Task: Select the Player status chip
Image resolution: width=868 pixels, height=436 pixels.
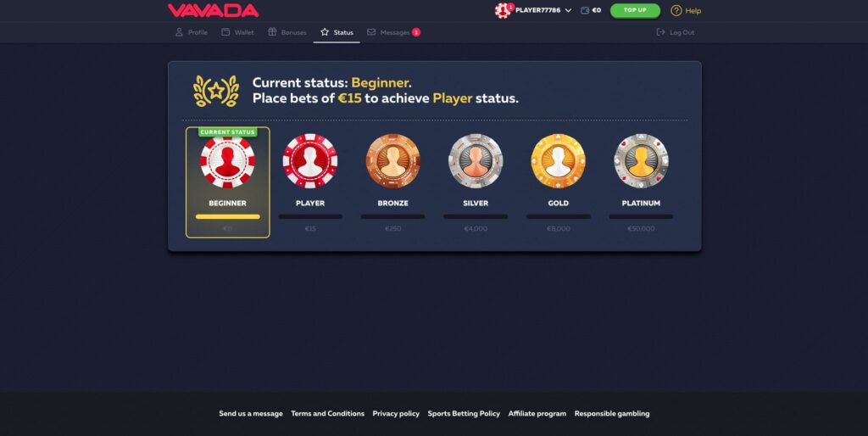Action: click(310, 161)
